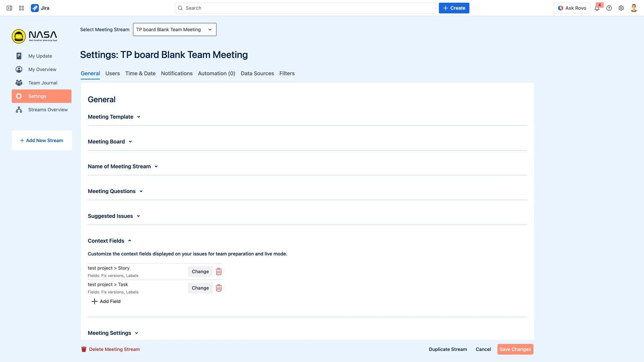Delete the 'test project > Story' context field
This screenshot has width=644, height=362.
point(219,271)
